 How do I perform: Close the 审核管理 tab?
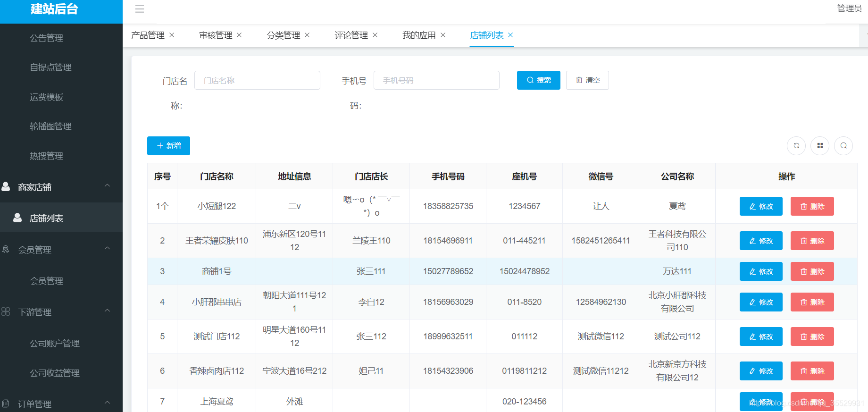(240, 35)
